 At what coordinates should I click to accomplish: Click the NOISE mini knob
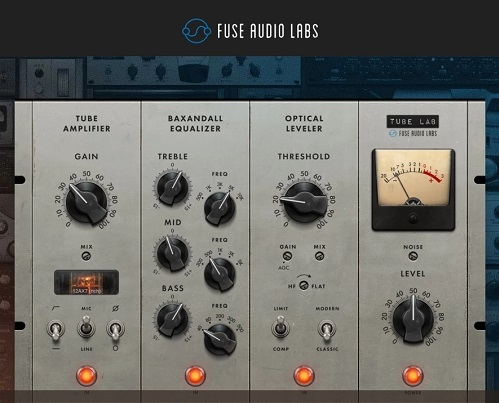pos(413,256)
